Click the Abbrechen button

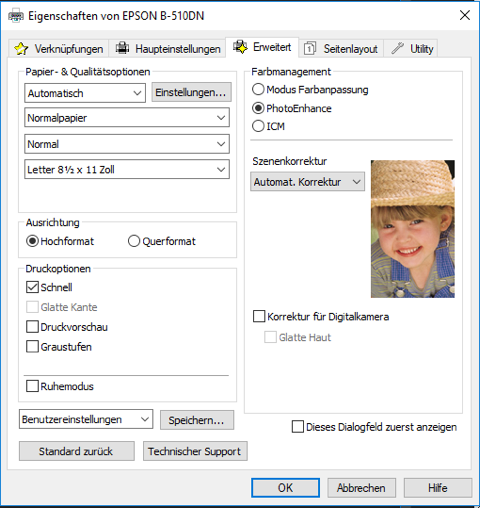[361, 488]
